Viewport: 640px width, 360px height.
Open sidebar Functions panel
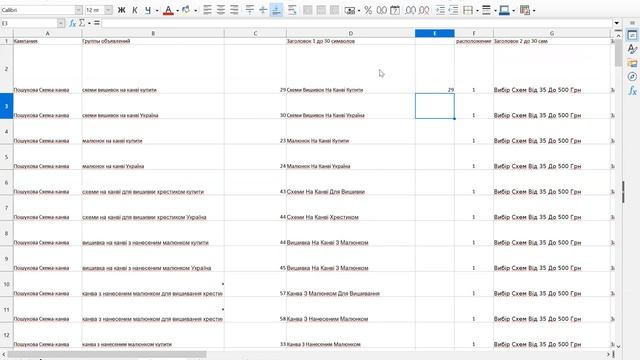tap(632, 90)
